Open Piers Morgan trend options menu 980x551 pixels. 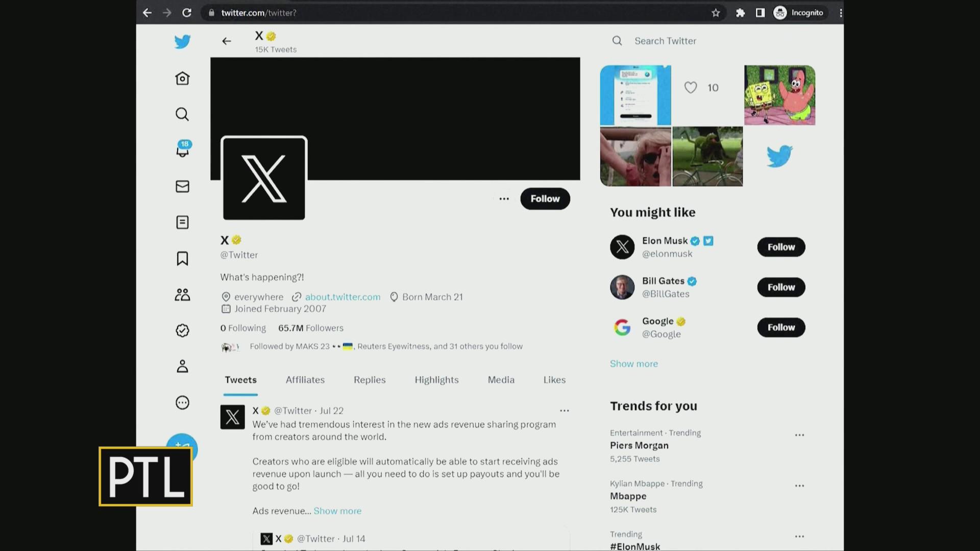click(x=799, y=435)
